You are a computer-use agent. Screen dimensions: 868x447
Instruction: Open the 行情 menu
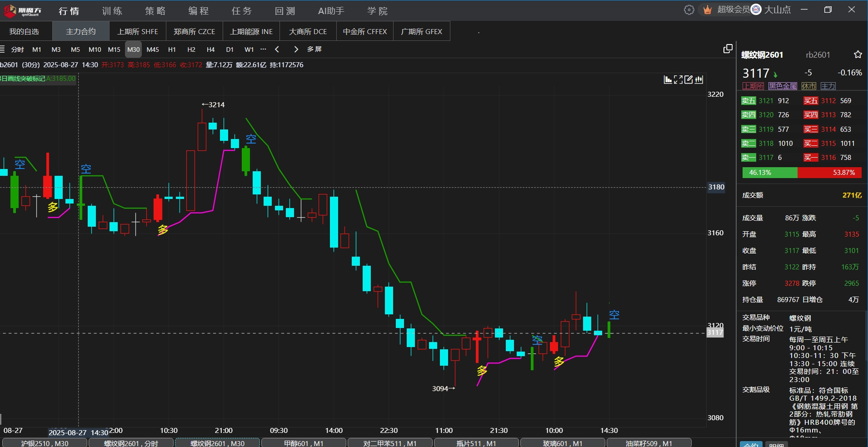(x=69, y=11)
